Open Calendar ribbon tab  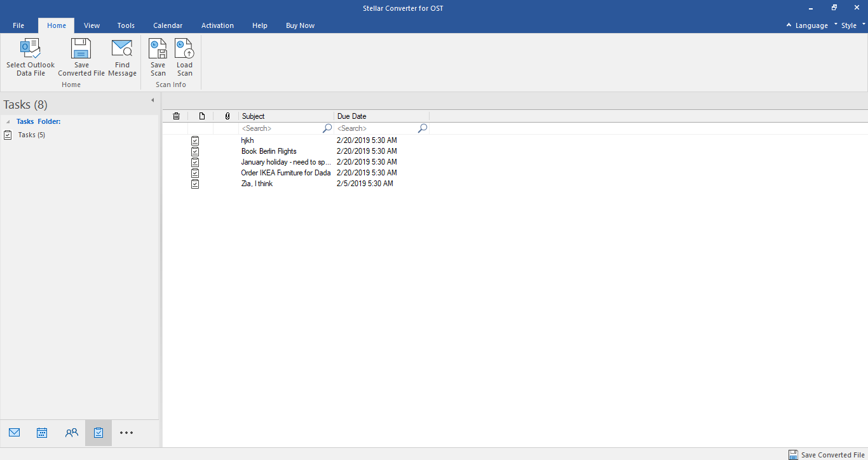coord(168,25)
